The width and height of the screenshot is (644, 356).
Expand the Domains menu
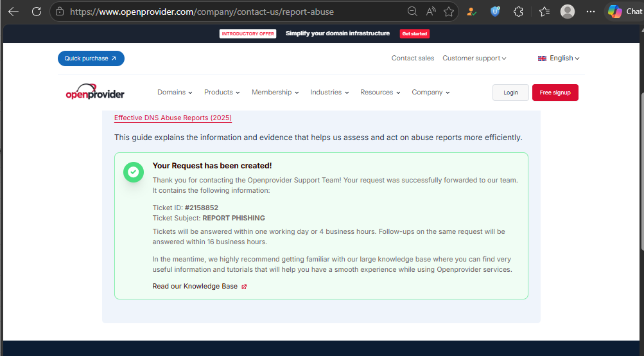tap(175, 92)
